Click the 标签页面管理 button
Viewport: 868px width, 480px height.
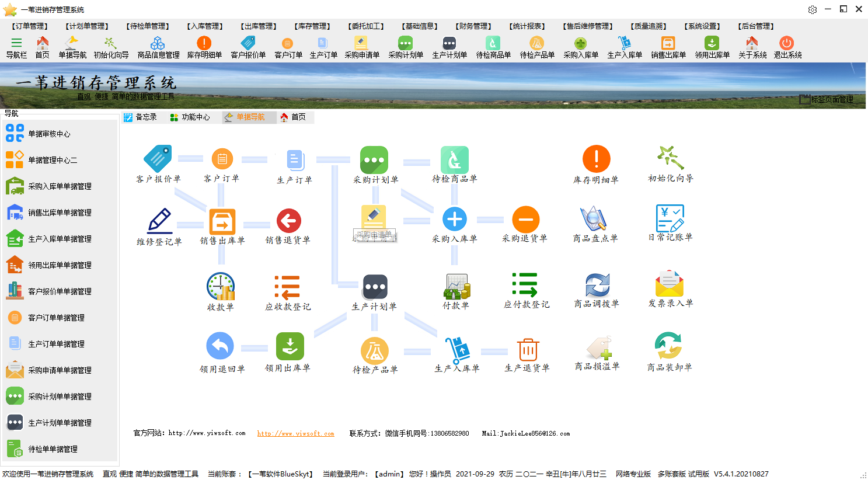pyautogui.click(x=827, y=100)
